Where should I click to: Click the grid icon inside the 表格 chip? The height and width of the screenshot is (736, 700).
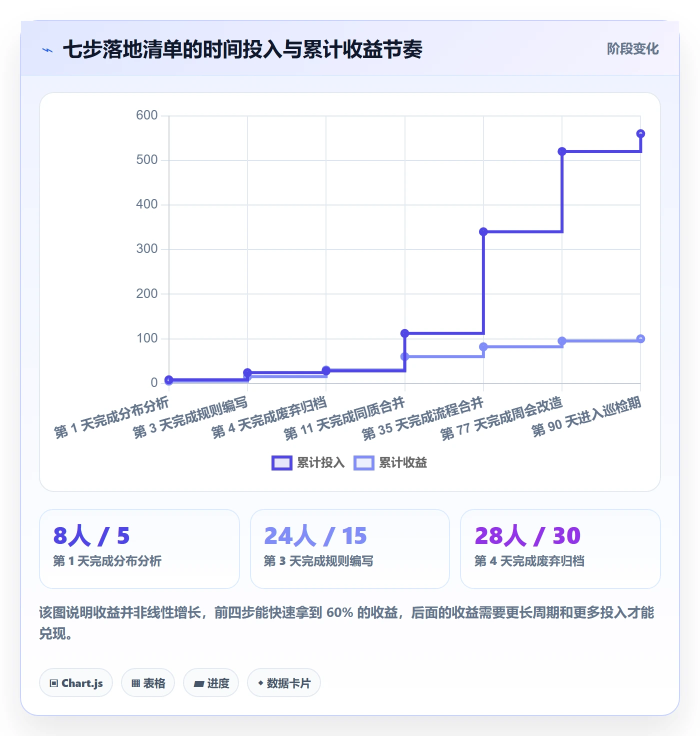(x=135, y=683)
